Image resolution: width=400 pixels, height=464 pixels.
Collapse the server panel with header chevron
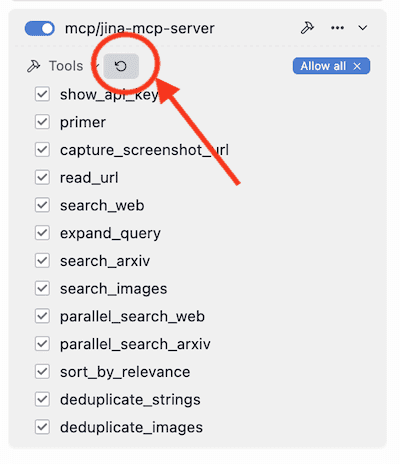[x=363, y=28]
